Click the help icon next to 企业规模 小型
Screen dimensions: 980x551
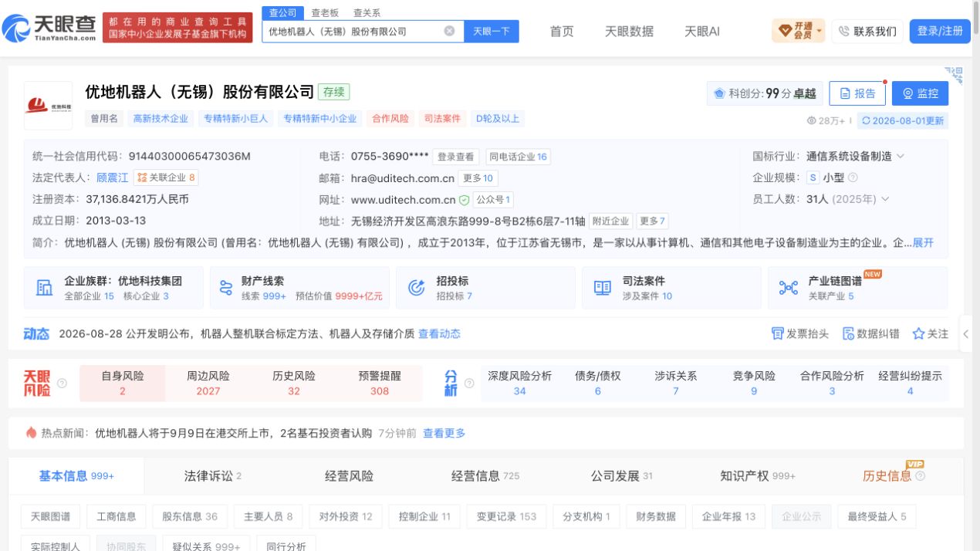[x=853, y=177]
